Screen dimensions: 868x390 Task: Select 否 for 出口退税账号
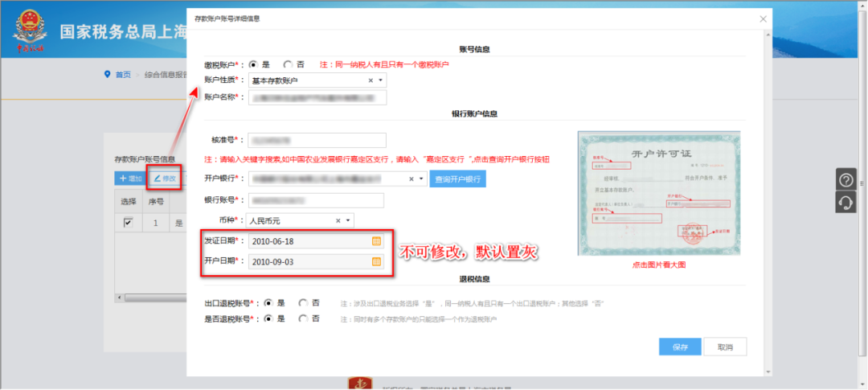coord(303,303)
